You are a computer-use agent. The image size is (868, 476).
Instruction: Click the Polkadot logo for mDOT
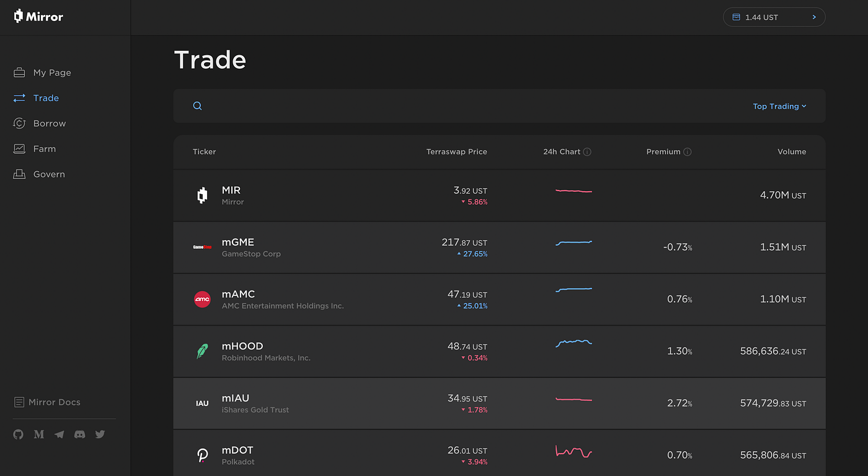[x=202, y=456]
